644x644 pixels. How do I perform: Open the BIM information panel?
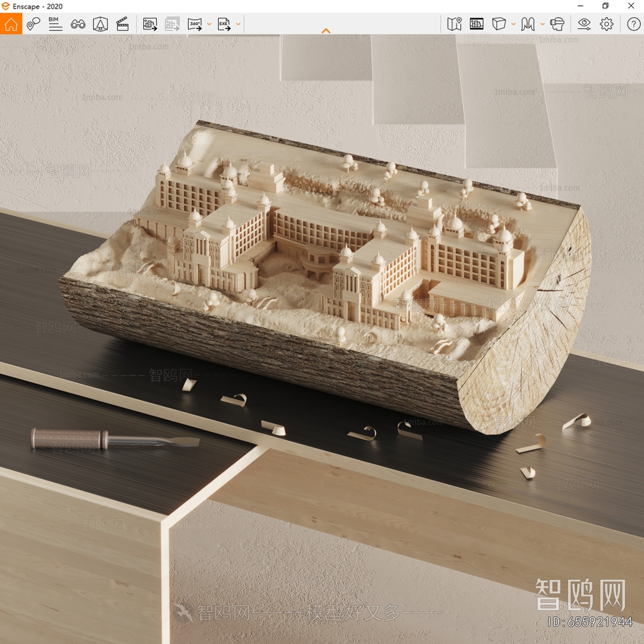click(x=55, y=24)
